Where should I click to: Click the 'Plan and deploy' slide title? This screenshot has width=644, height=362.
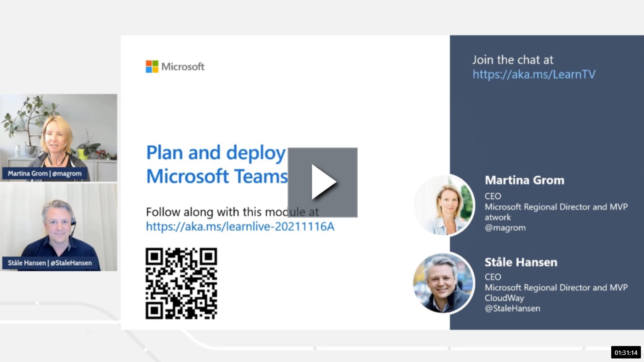(216, 152)
